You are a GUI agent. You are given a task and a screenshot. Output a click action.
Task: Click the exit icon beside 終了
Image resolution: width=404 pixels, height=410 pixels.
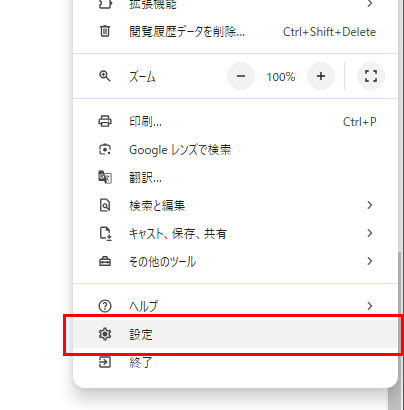(105, 362)
